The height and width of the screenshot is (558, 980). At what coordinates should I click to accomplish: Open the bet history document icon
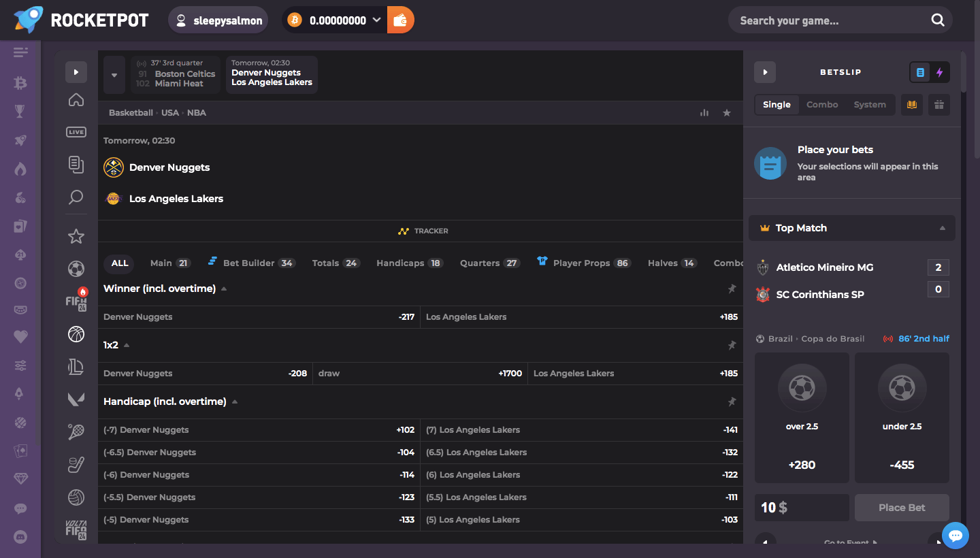tap(76, 164)
